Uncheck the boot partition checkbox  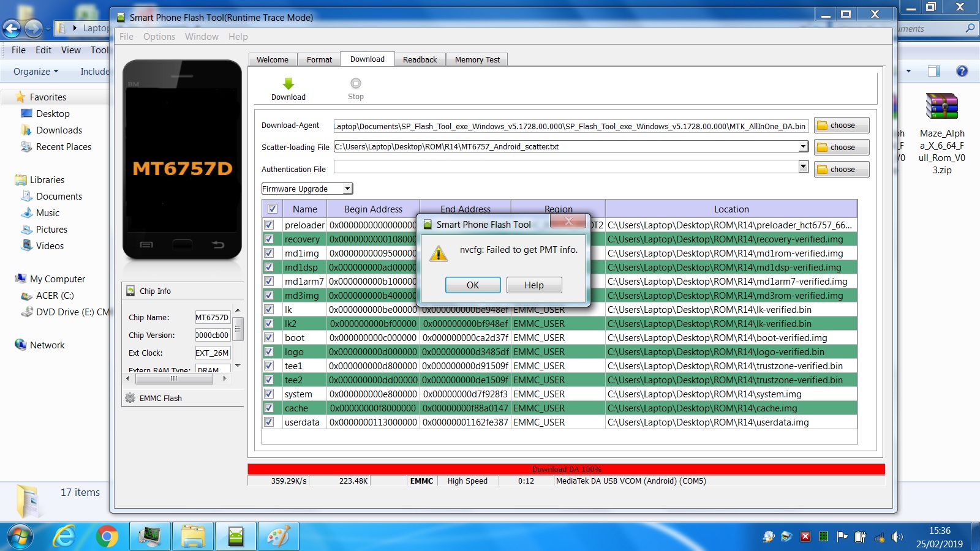click(x=269, y=337)
